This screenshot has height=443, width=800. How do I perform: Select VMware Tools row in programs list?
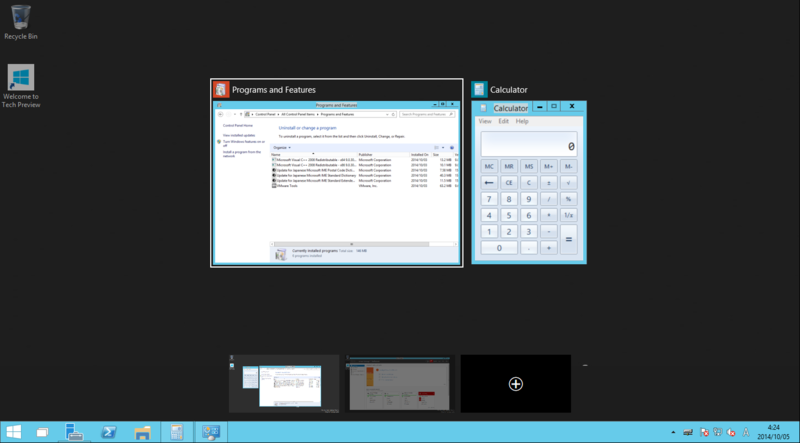(365, 186)
